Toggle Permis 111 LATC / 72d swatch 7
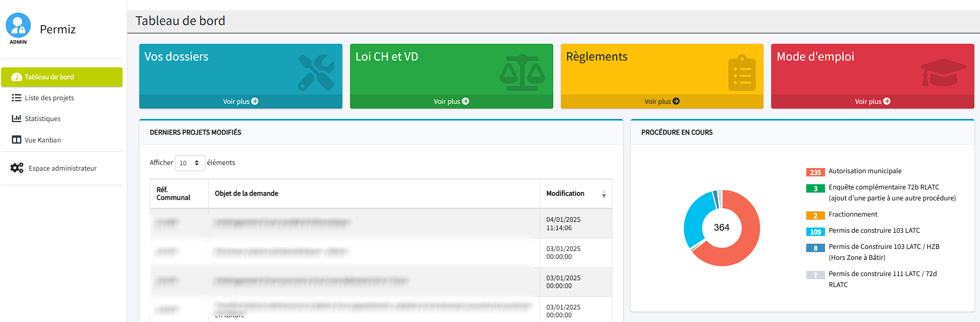 (816, 275)
